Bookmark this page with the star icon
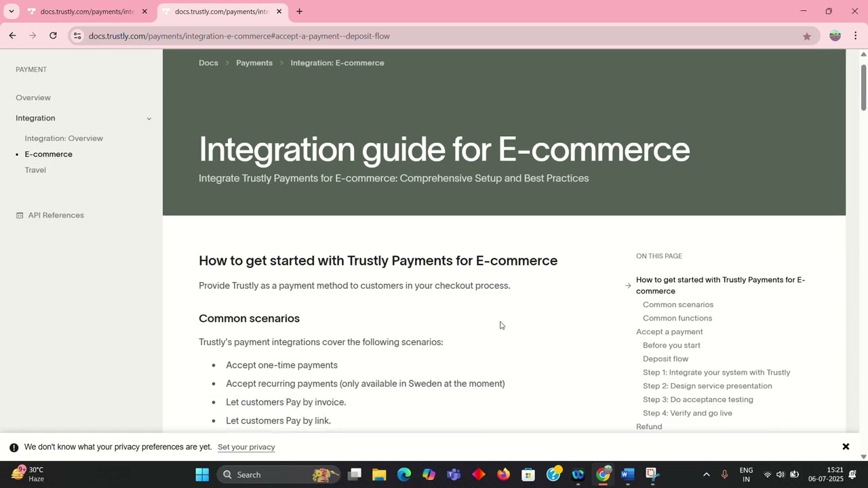Screen dimensions: 868x488 click(x=806, y=36)
